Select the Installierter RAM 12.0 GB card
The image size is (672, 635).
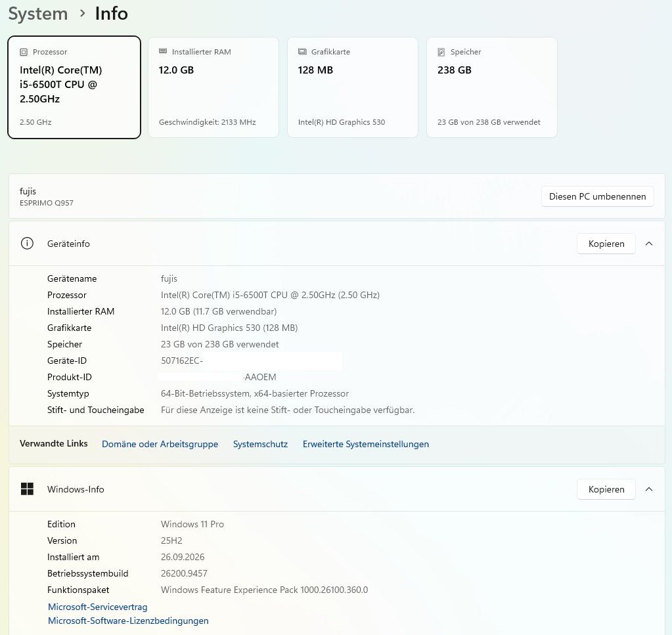(213, 87)
